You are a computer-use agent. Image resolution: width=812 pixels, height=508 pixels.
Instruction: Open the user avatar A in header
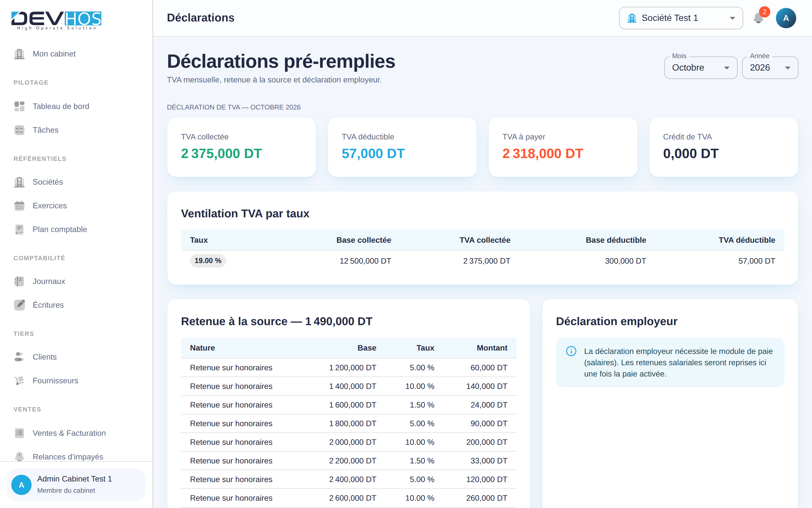[x=786, y=18]
